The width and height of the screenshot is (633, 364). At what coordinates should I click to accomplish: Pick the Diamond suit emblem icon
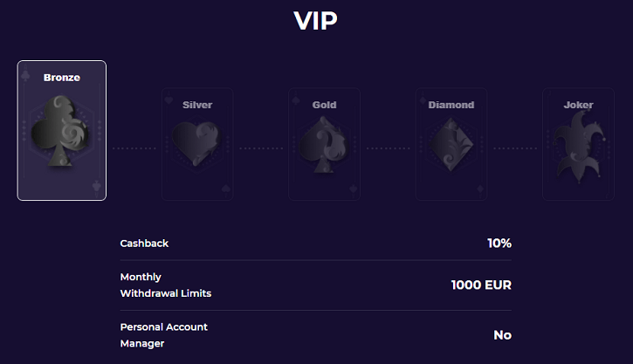(x=451, y=141)
